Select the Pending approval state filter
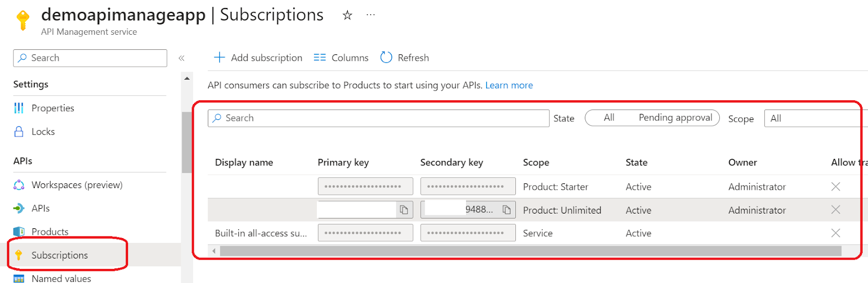Viewport: 868px width, 283px height. (675, 118)
